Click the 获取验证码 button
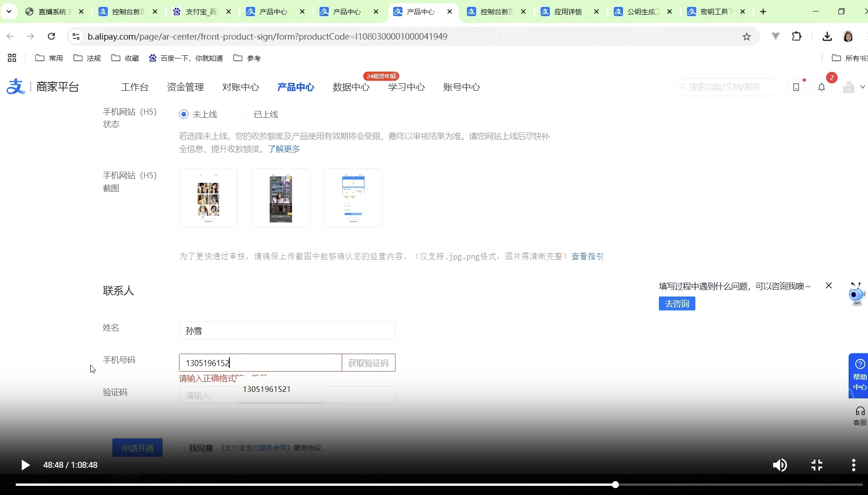Screen dimensions: 868x495 (368, 363)
